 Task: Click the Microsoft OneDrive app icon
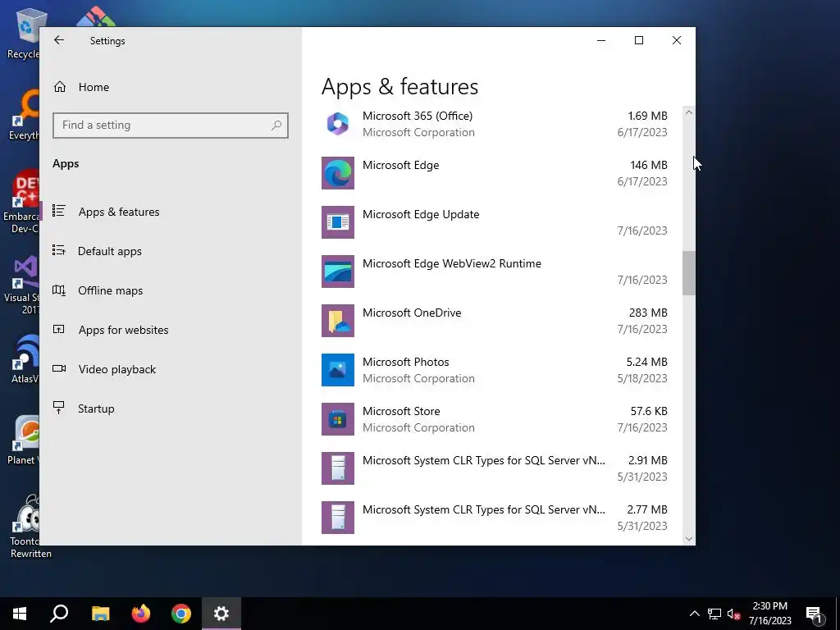tap(337, 321)
